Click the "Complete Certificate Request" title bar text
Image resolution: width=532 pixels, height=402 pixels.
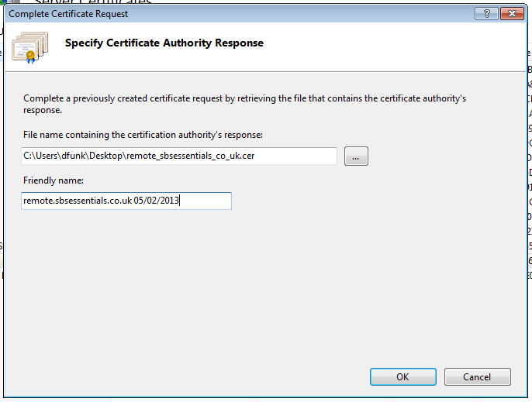pos(69,14)
